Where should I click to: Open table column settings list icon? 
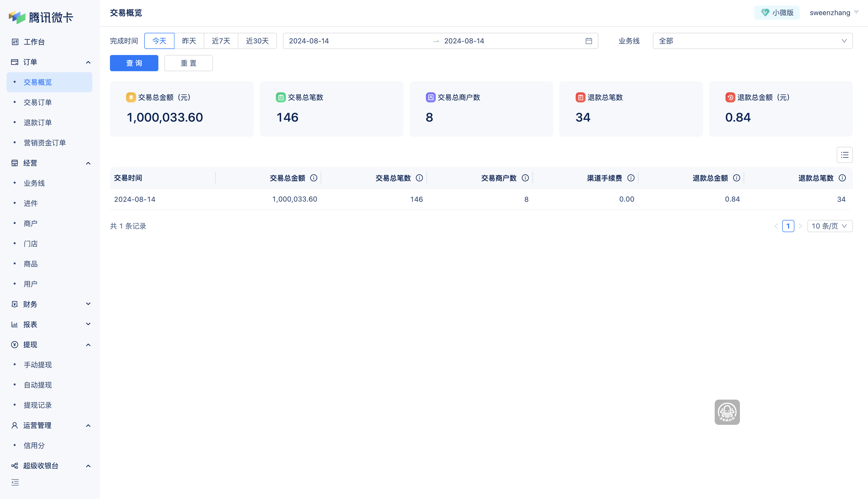[x=844, y=155]
